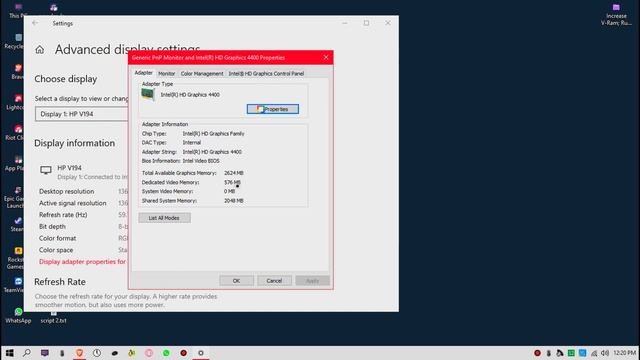Screen dimensions: 640x360
Task: Click the green square tray icon
Action: coord(571,353)
